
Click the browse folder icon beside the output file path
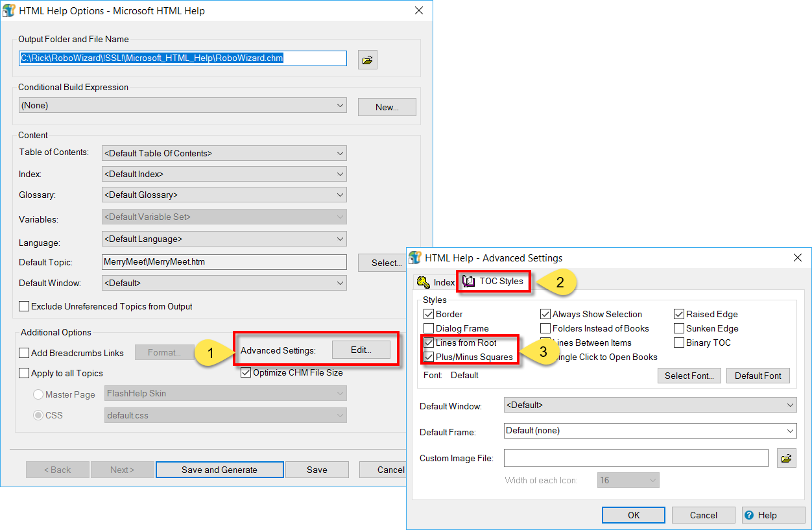point(367,60)
